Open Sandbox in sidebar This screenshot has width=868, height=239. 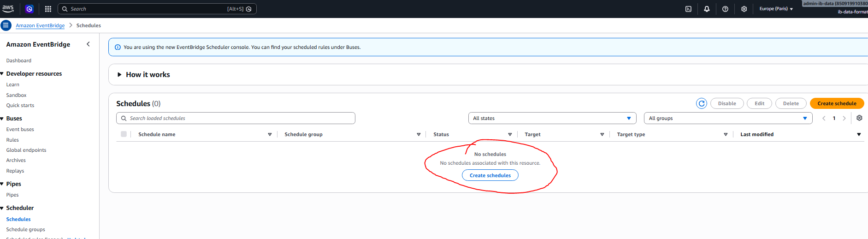[16, 95]
